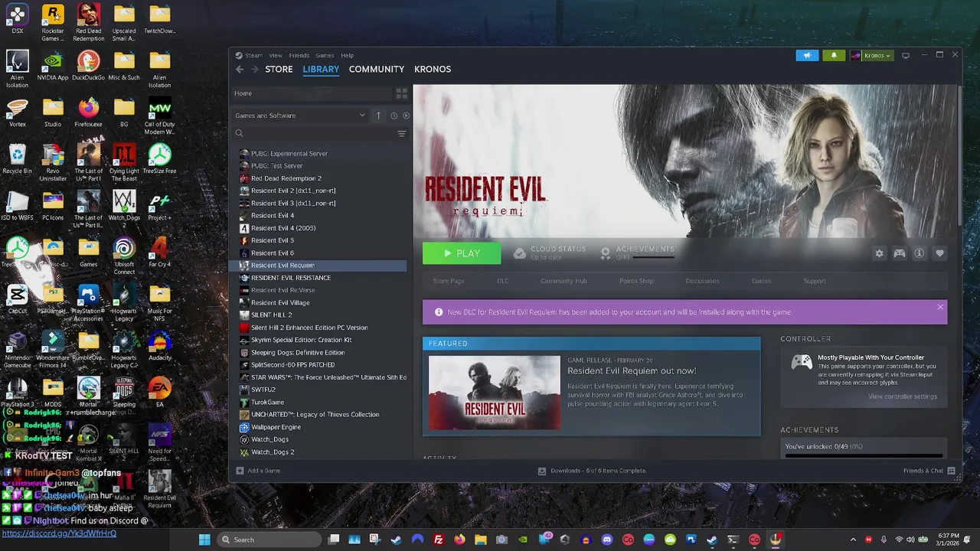This screenshot has width=980, height=551.
Task: Open the Friends menu
Action: (x=299, y=55)
